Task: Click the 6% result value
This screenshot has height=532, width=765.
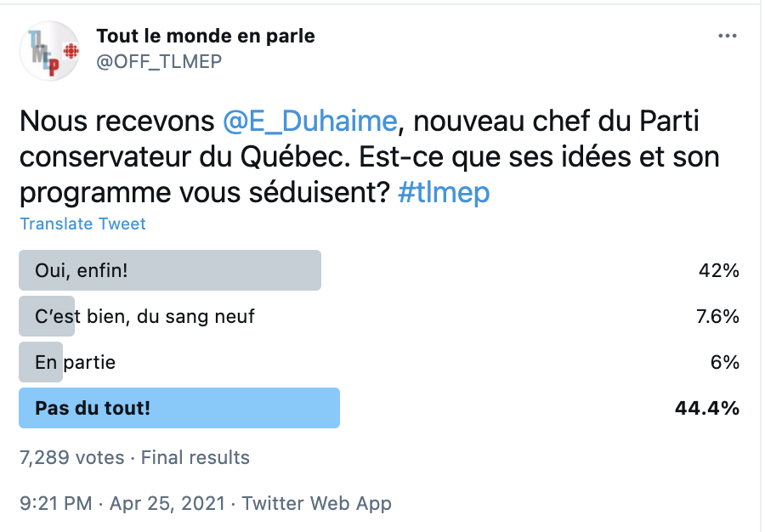Action: (724, 362)
